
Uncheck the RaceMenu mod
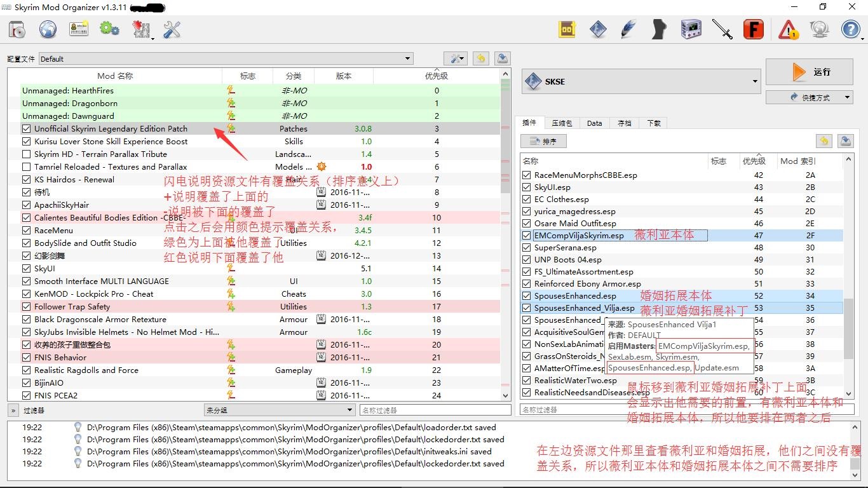click(x=26, y=230)
